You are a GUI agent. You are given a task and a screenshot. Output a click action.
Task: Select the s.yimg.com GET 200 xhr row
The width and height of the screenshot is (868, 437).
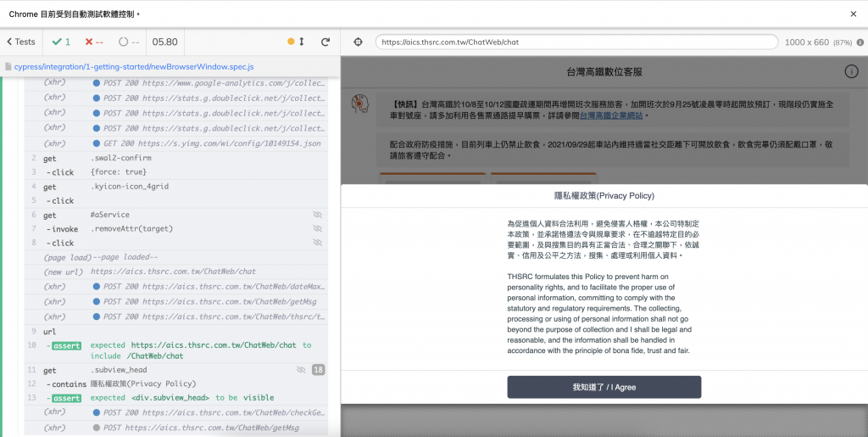(176, 143)
